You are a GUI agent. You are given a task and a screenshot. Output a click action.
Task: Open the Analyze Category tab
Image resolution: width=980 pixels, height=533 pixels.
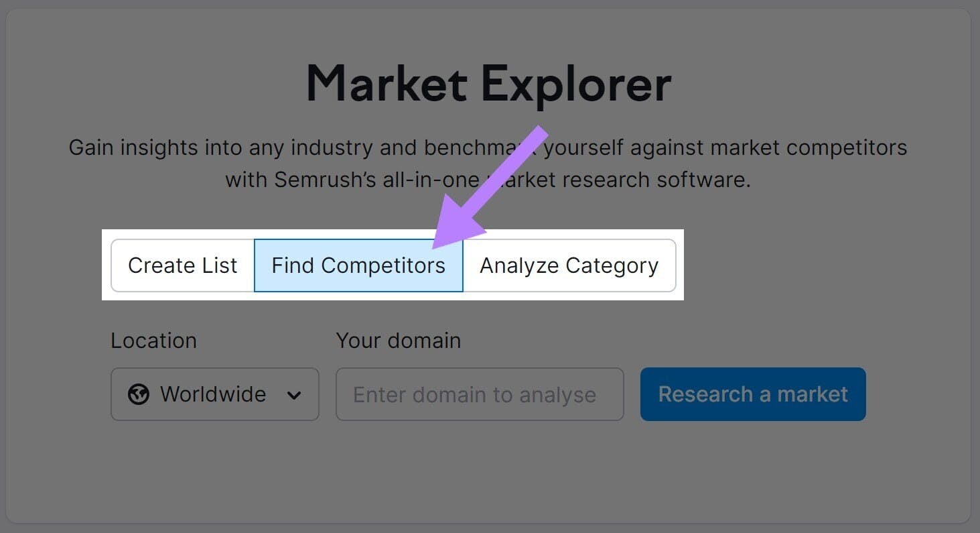pyautogui.click(x=569, y=265)
